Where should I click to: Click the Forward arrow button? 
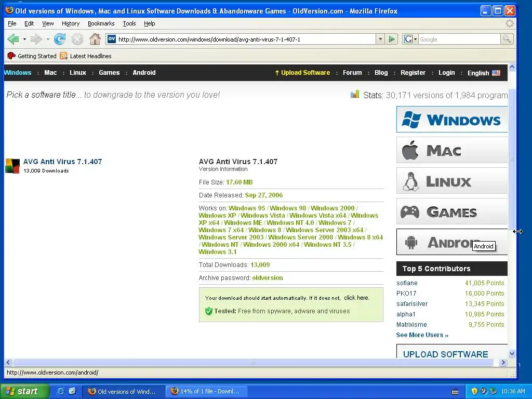pyautogui.click(x=36, y=39)
